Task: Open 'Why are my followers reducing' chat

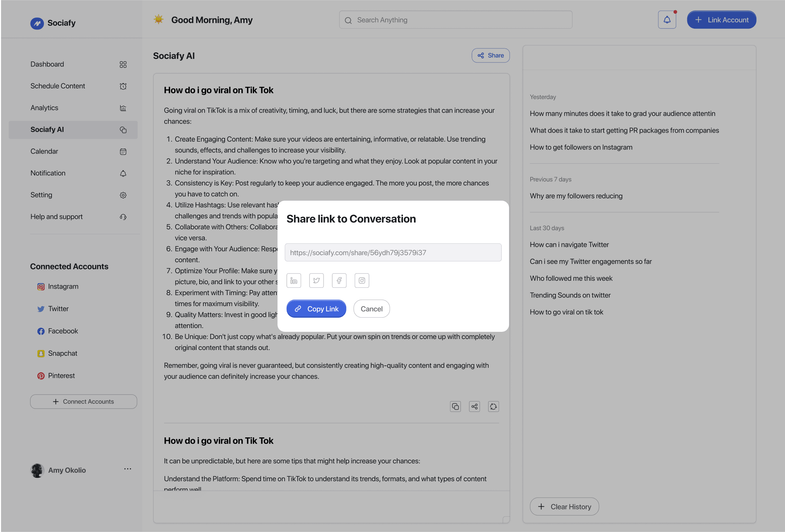Action: click(576, 196)
